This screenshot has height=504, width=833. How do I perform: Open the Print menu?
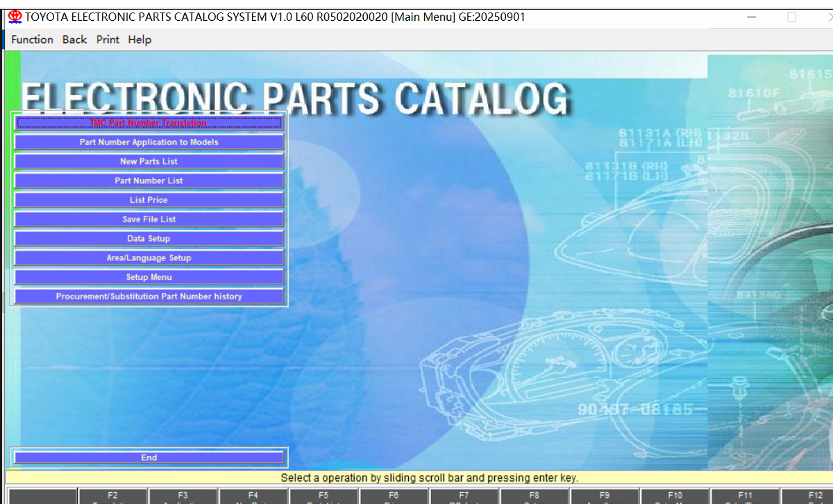(x=108, y=40)
